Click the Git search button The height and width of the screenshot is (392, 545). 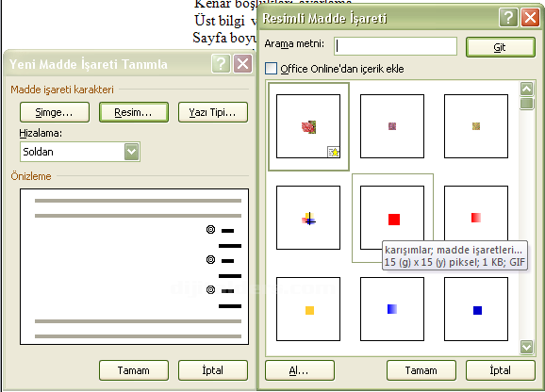[x=500, y=47]
